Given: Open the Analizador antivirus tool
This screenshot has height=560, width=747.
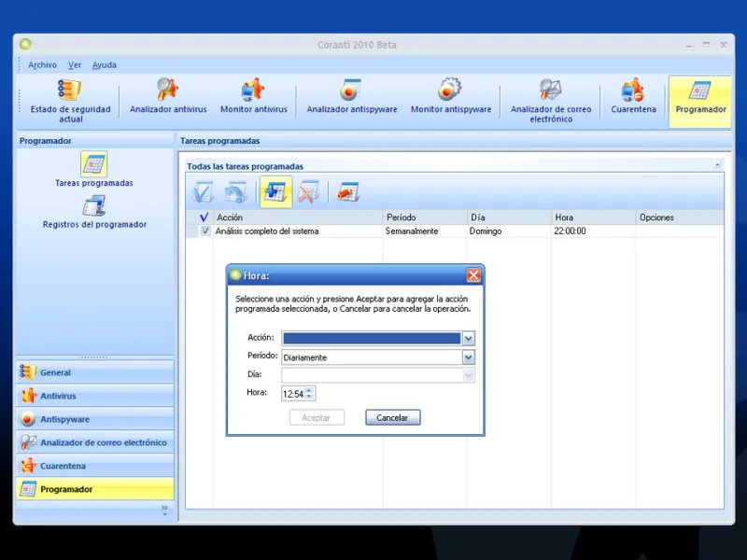Looking at the screenshot, I should (168, 97).
